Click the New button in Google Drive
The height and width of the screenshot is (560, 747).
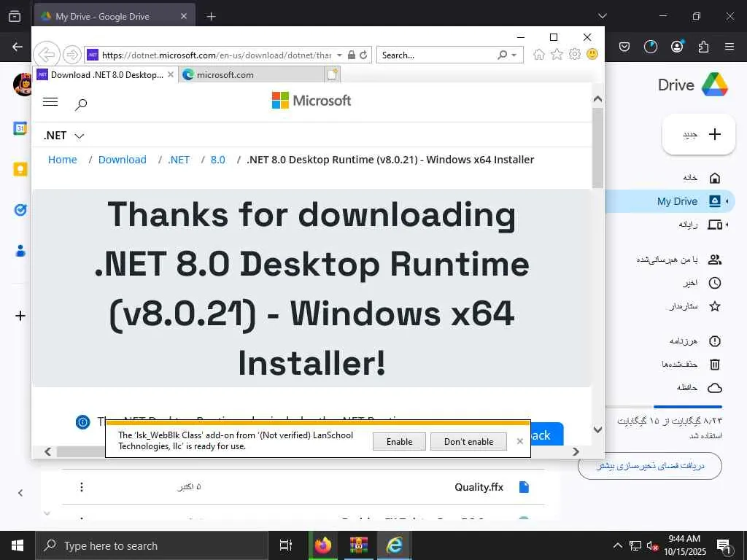[x=699, y=134]
